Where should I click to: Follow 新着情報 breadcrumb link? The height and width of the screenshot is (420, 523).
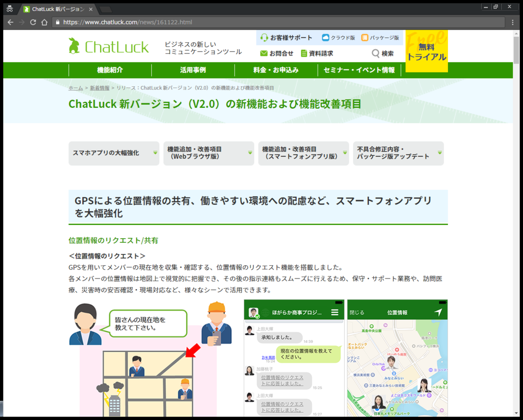pyautogui.click(x=100, y=88)
